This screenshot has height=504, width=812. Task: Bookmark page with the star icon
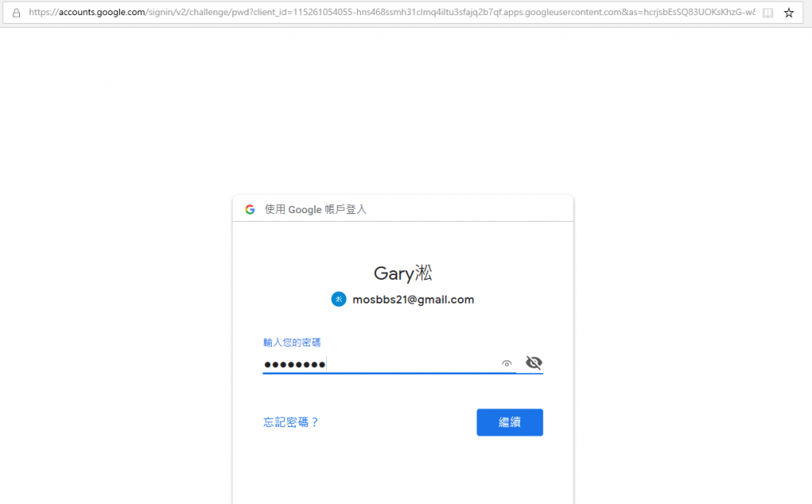[x=789, y=13]
